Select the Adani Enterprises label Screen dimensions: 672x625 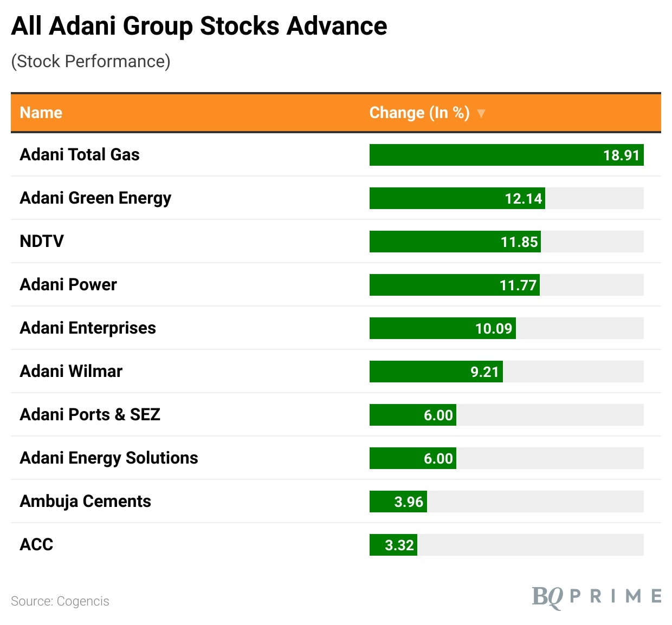coord(88,328)
